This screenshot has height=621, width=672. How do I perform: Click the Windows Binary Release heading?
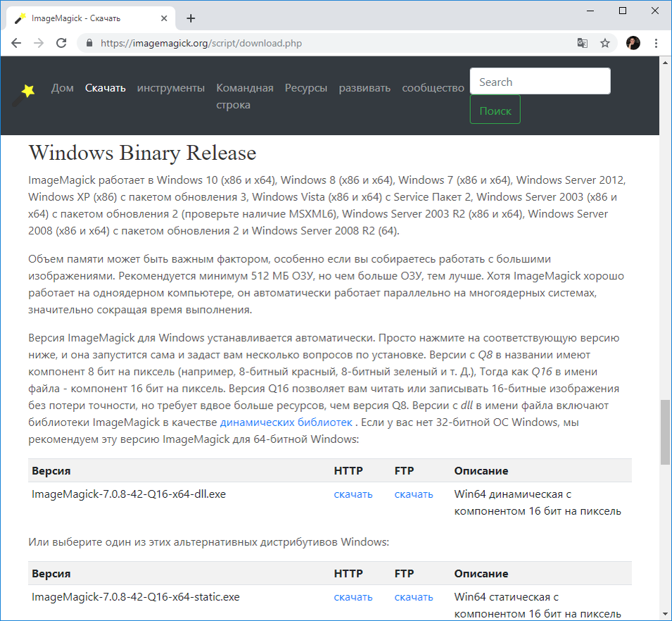click(x=142, y=153)
